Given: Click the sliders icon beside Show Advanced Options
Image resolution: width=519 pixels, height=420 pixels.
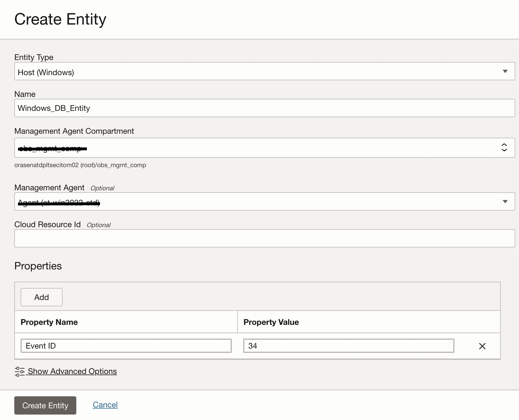Looking at the screenshot, I should 19,371.
